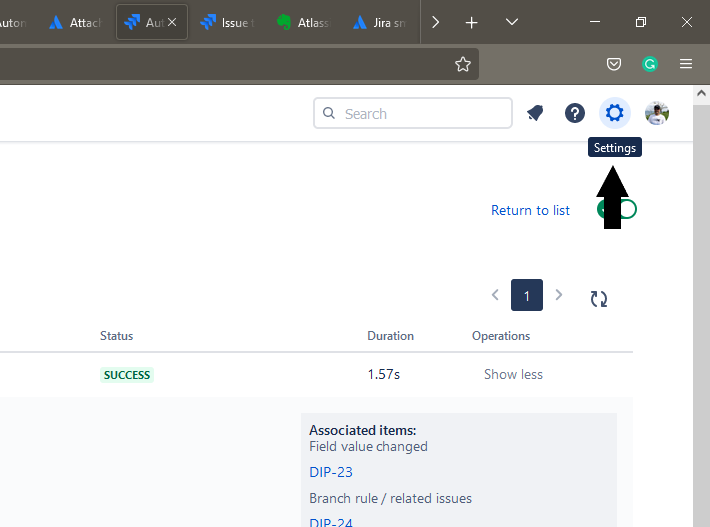Click the 1.57s duration value

pos(384,374)
